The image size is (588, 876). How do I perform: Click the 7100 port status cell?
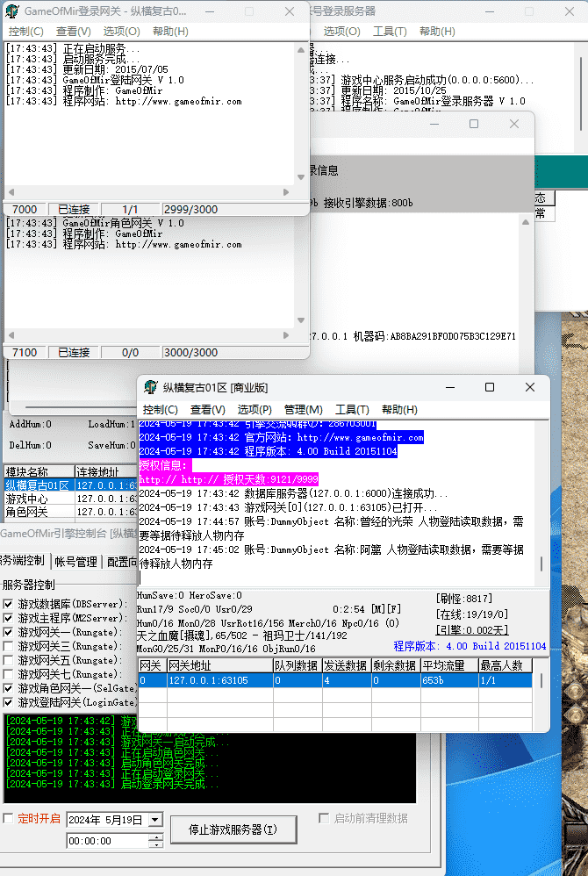coord(25,352)
